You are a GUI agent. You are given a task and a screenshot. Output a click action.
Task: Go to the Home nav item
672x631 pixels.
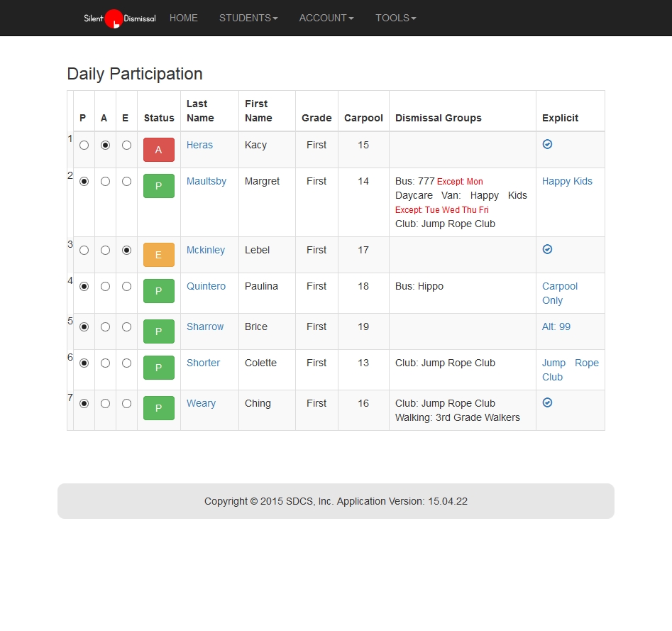pos(184,18)
